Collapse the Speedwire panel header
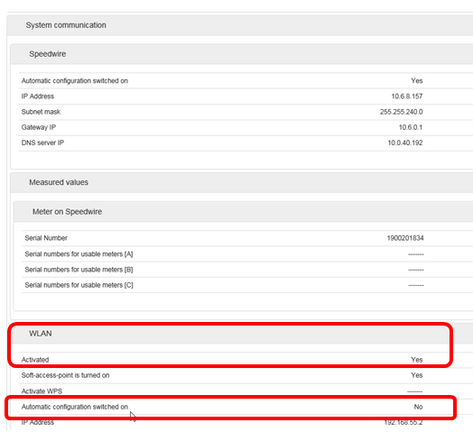 coord(241,54)
